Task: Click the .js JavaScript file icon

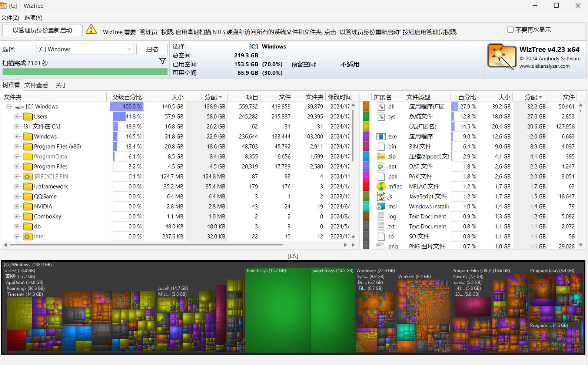Action: coord(381,197)
